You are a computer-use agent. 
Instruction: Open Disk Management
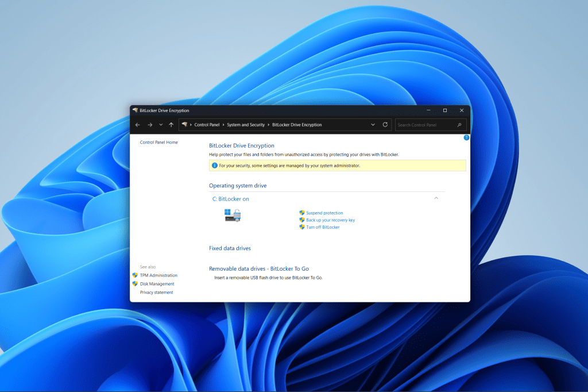[x=157, y=284]
